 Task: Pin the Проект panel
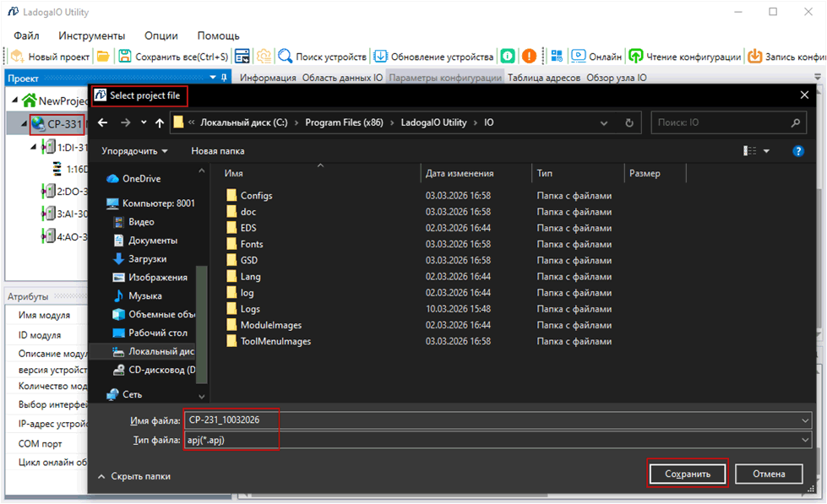224,78
